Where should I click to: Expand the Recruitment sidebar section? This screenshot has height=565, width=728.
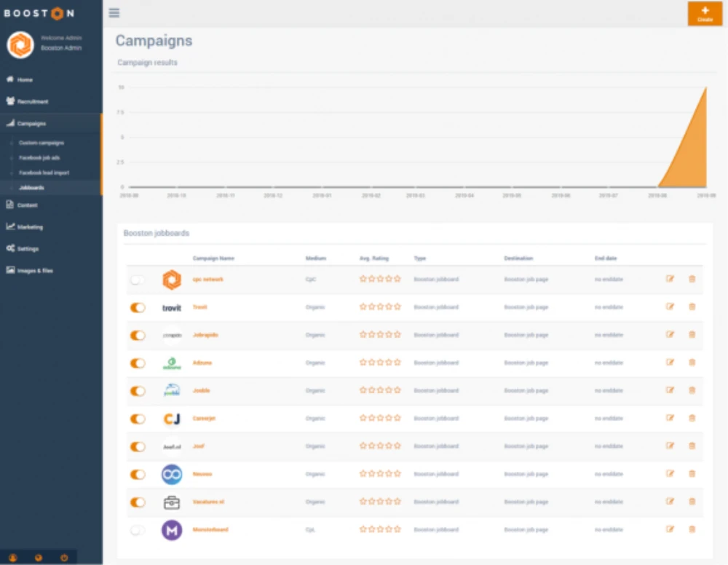tap(33, 101)
